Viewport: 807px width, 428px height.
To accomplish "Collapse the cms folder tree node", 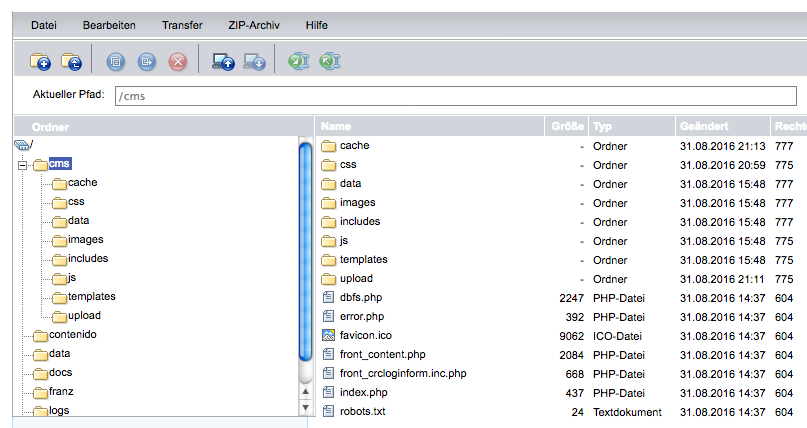I will pos(22,164).
